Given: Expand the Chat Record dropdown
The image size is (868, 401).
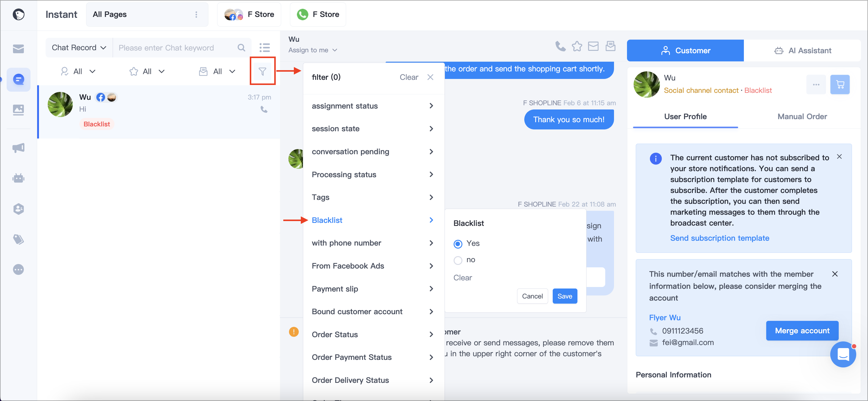Looking at the screenshot, I should (x=79, y=47).
